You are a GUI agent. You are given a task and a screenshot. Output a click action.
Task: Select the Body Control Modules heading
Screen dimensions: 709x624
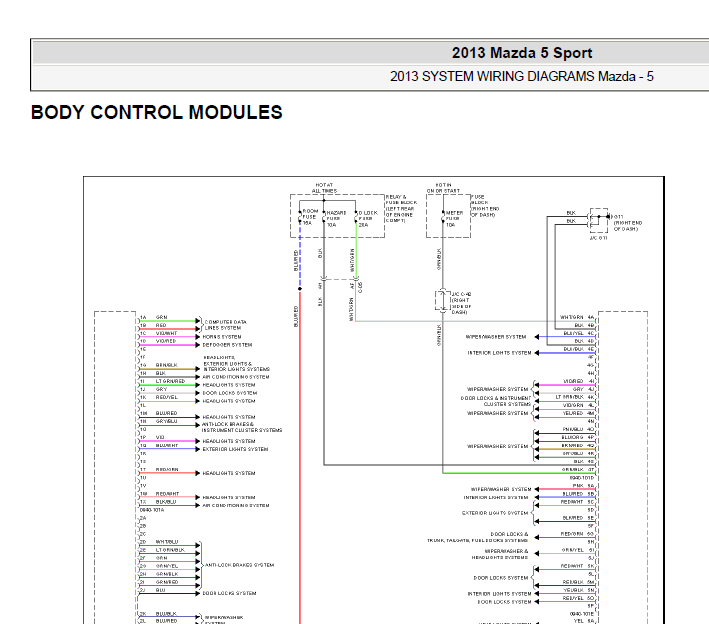(x=157, y=113)
